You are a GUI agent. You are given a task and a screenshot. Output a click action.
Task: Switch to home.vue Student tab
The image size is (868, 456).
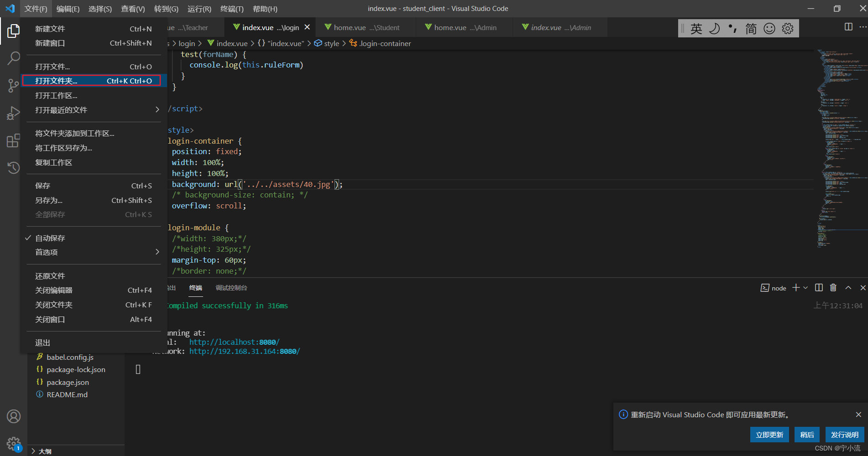366,27
